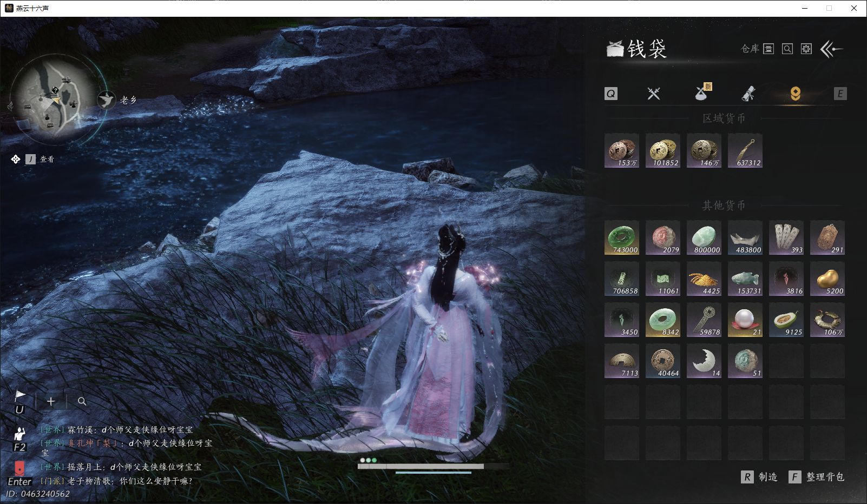Image resolution: width=867 pixels, height=504 pixels.
Task: Select the silver ingot 483800
Action: (x=745, y=237)
